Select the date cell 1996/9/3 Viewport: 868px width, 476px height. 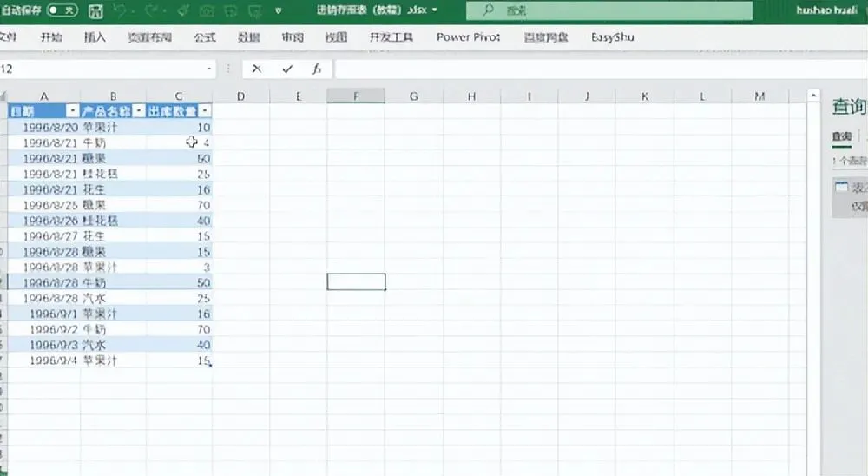[x=44, y=345]
